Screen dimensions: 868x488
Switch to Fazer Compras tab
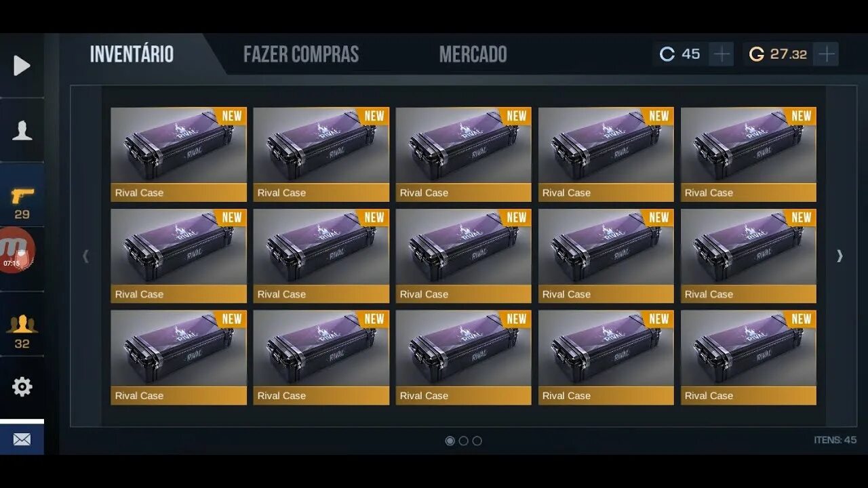coord(301,54)
